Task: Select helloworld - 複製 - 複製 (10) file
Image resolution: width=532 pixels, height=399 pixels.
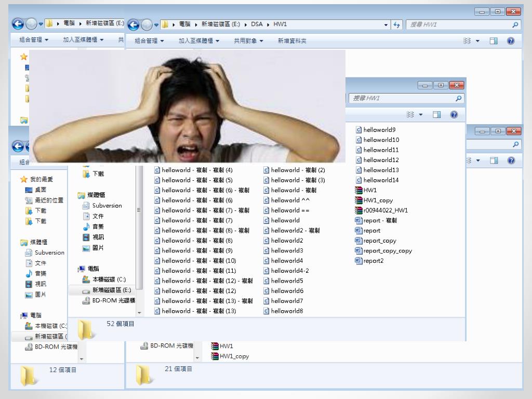Action: pos(195,261)
